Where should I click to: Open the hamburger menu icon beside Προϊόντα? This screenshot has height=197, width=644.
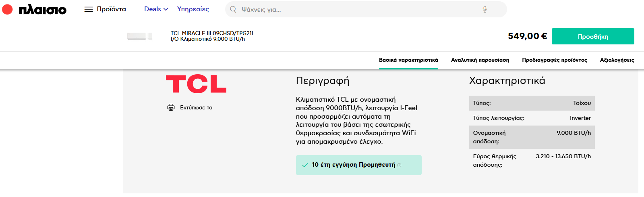point(89,9)
